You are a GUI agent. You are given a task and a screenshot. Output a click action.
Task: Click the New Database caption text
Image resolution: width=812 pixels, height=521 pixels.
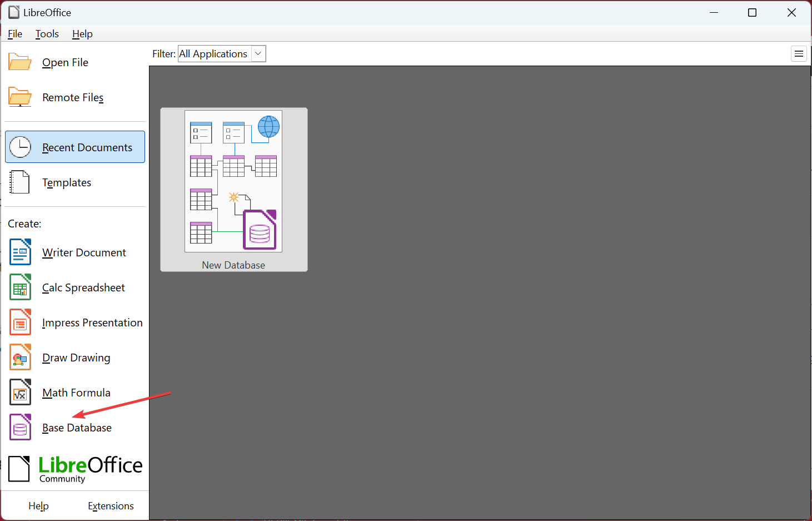(233, 265)
